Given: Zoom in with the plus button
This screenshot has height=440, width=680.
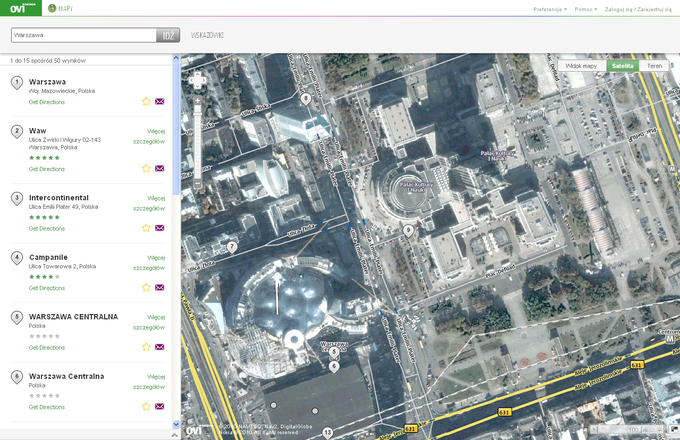Looking at the screenshot, I should coord(197,101).
